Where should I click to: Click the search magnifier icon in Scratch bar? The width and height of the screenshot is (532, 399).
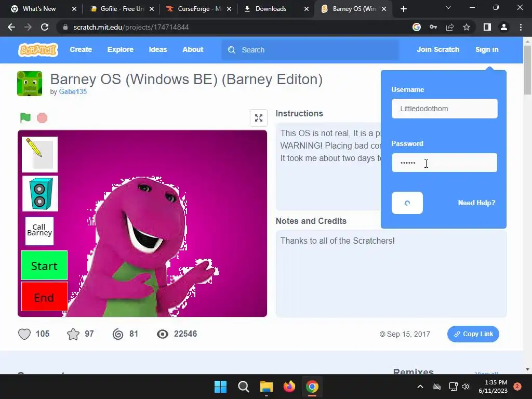[232, 50]
